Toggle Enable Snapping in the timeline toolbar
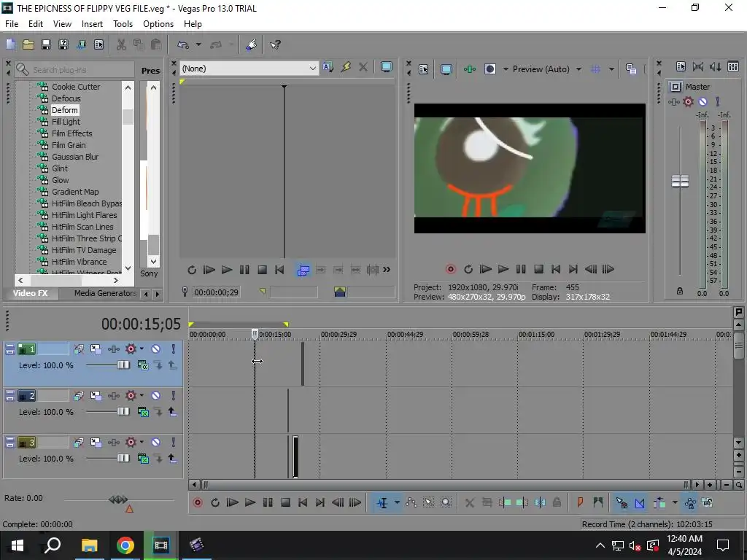Screen dimensions: 747x560 click(x=622, y=503)
